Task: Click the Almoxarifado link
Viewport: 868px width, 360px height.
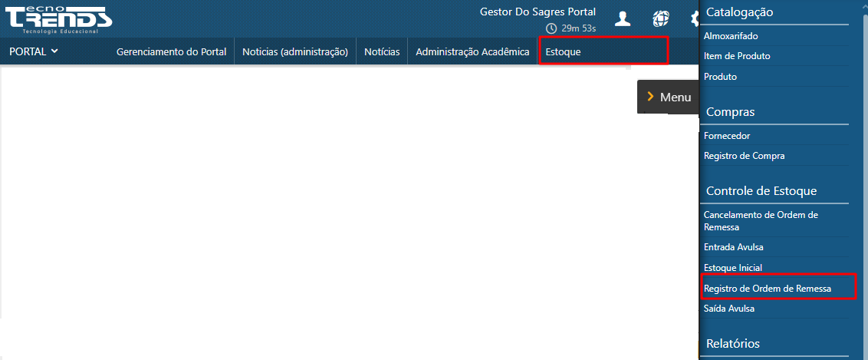Action: tap(731, 36)
